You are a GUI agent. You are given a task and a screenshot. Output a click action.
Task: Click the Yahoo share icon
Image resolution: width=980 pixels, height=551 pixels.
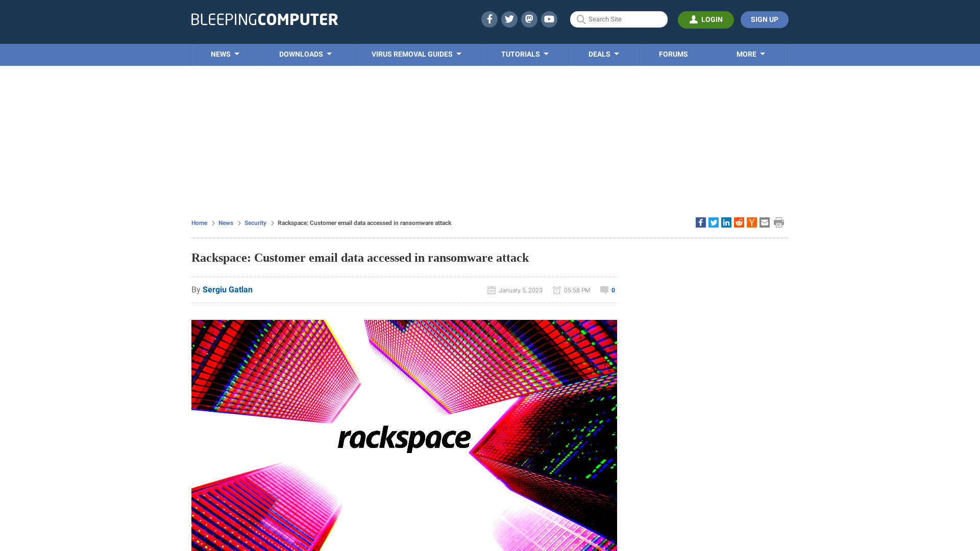pyautogui.click(x=752, y=222)
